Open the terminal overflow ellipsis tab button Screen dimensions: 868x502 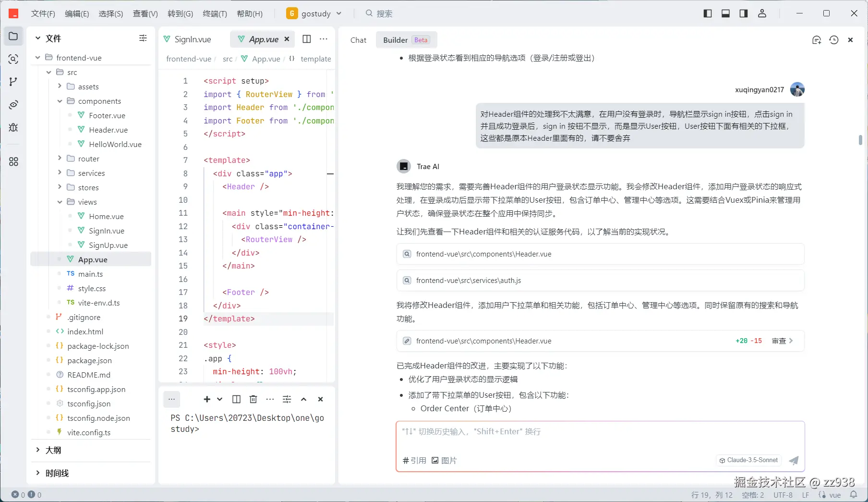[x=171, y=399]
